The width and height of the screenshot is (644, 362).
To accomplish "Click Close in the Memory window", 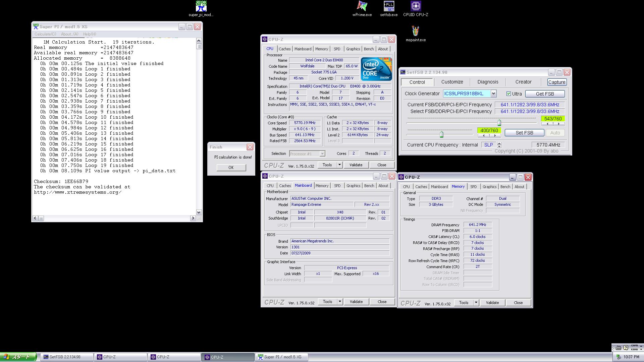I will click(x=518, y=302).
